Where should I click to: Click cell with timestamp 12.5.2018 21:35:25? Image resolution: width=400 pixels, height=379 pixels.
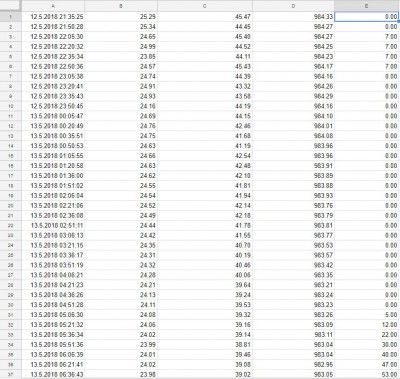(53, 17)
